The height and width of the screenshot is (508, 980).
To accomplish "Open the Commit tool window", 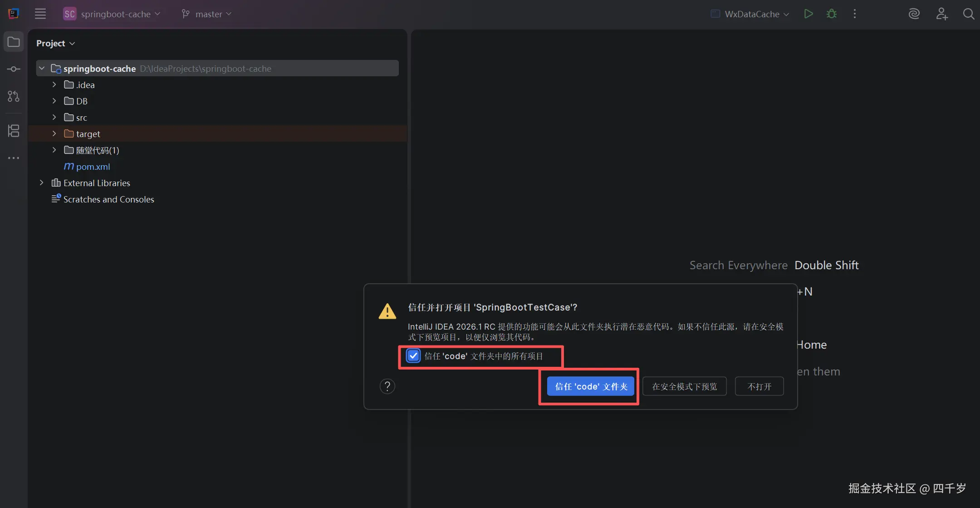I will pos(14,69).
